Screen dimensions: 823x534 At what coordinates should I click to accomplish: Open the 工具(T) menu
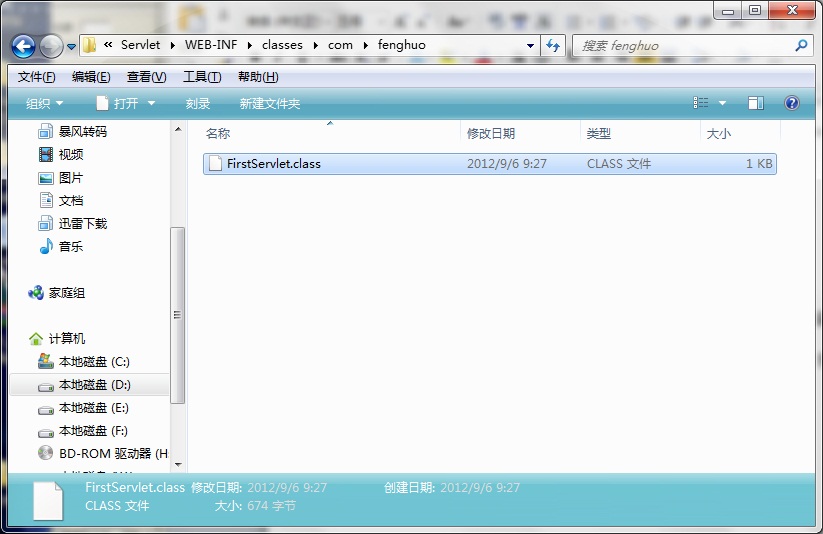tap(202, 77)
